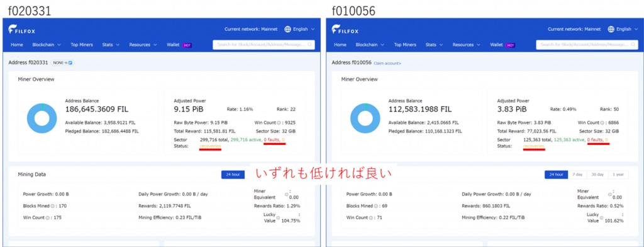Click the search magnifier icon in f020331 window

pyautogui.click(x=309, y=45)
